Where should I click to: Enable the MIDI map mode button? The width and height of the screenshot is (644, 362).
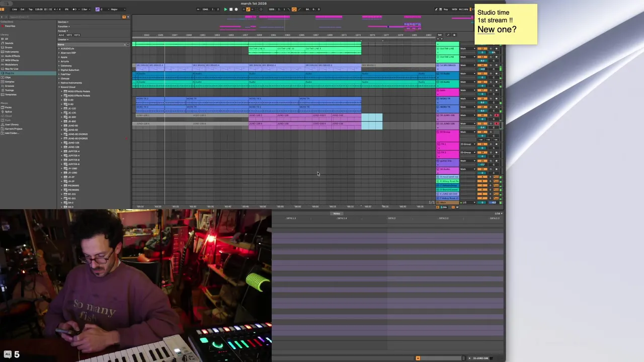(454, 9)
